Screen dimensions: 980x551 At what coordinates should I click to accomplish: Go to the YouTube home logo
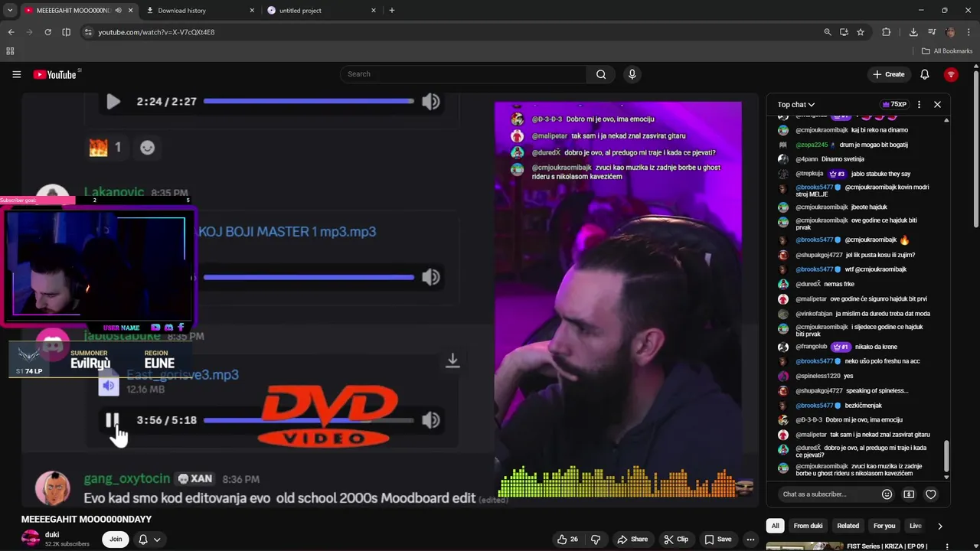click(x=56, y=74)
